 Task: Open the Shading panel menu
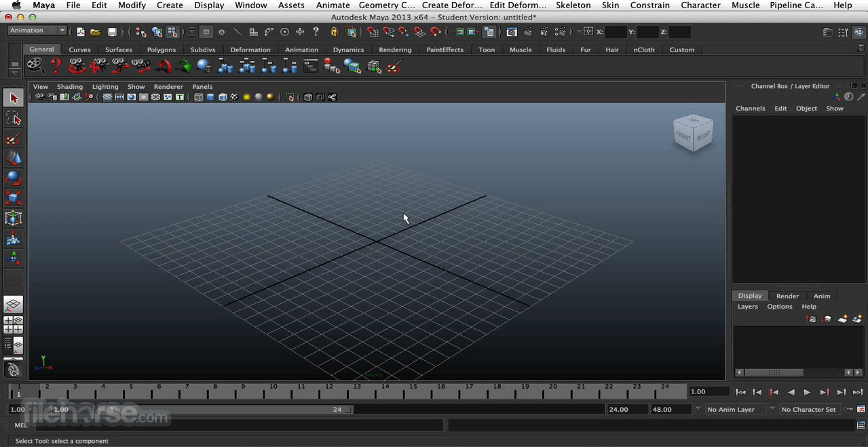[70, 87]
